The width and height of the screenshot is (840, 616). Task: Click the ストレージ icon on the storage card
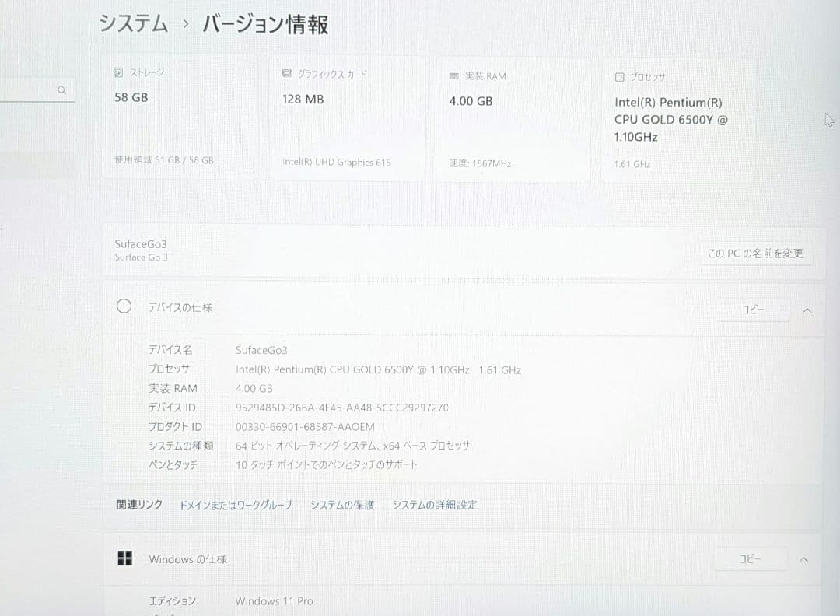(117, 72)
